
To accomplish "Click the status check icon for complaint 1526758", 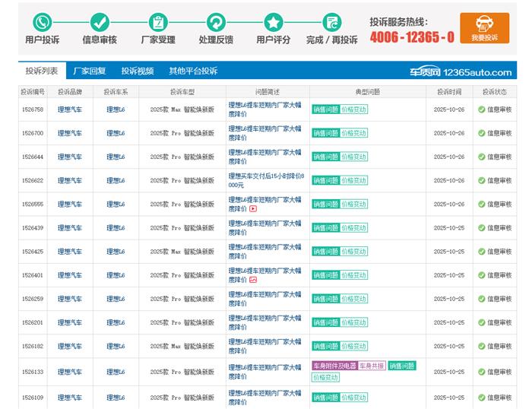I will (x=481, y=109).
